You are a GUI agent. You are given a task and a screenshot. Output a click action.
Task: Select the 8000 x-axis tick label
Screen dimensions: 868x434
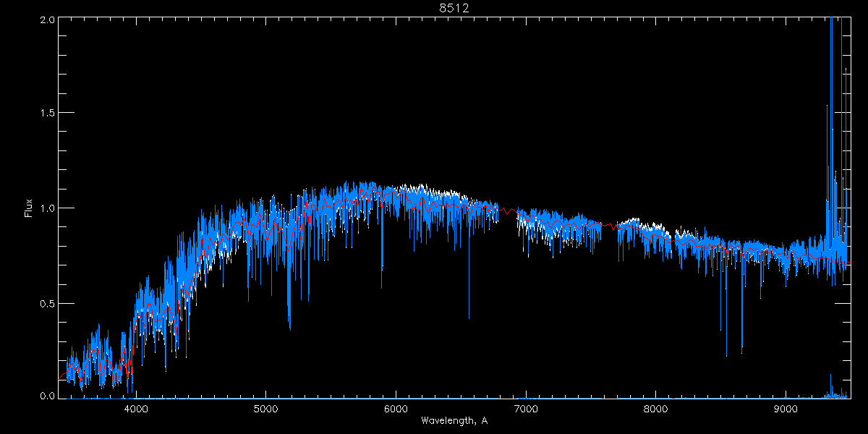[656, 409]
